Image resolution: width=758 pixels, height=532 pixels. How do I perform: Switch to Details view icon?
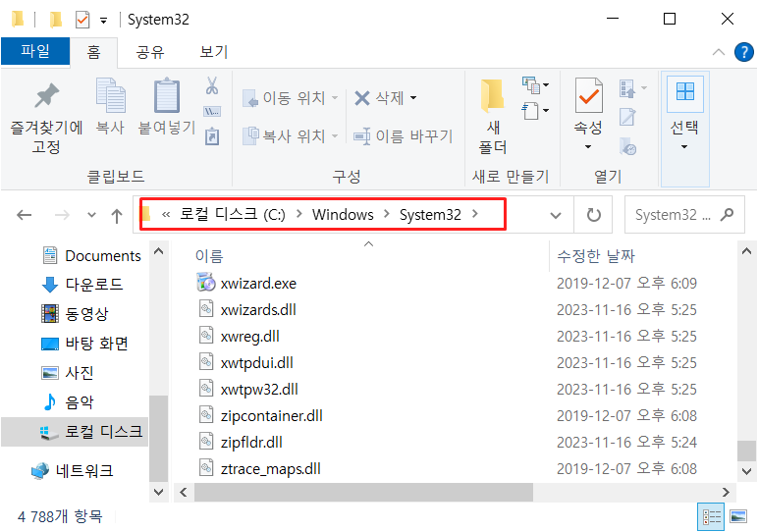tap(711, 517)
